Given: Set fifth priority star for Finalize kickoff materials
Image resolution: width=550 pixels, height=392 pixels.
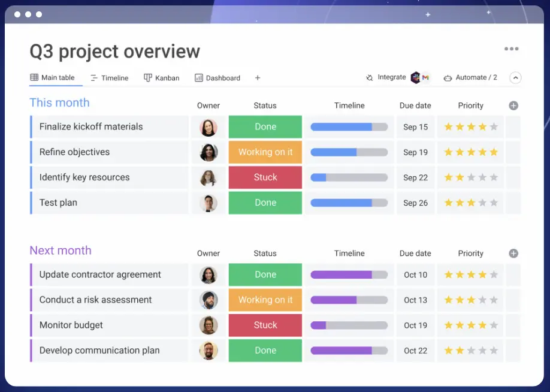Looking at the screenshot, I should [x=494, y=126].
